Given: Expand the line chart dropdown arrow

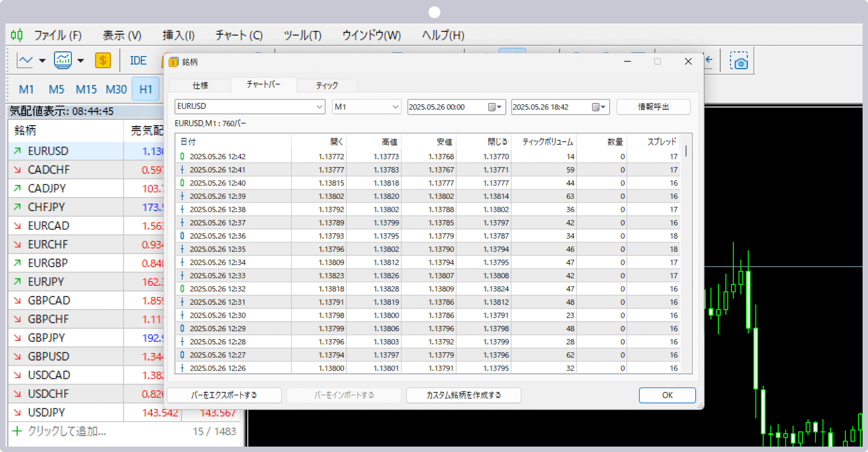Looking at the screenshot, I should click(42, 61).
